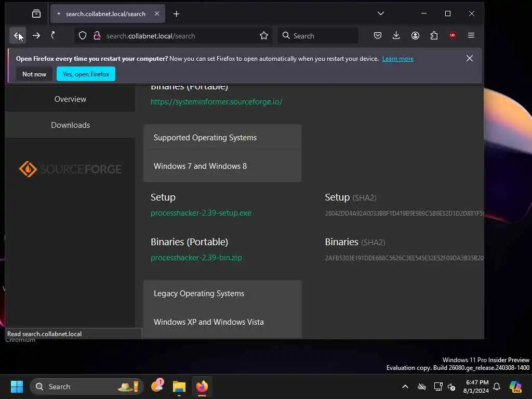The height and width of the screenshot is (399, 532).
Task: Switch to the Overview sidebar item
Action: (70, 99)
